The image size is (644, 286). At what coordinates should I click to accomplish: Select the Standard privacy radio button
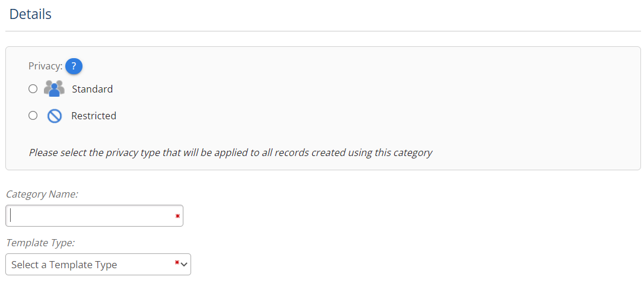click(x=33, y=89)
